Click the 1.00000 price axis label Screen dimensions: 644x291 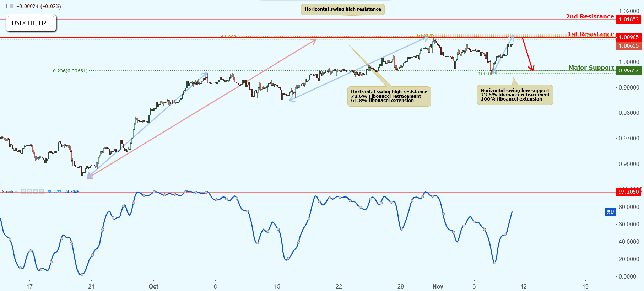click(629, 62)
